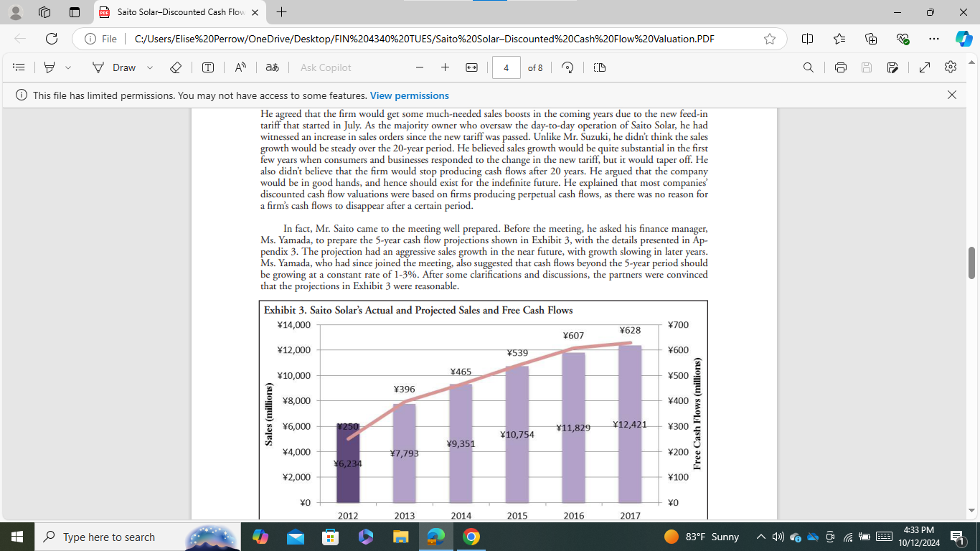
Task: Rotate the PDF page
Action: point(567,67)
